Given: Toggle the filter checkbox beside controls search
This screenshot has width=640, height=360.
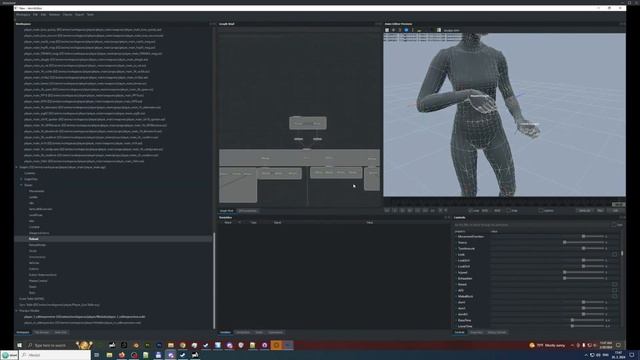Looking at the screenshot, I should point(614,225).
